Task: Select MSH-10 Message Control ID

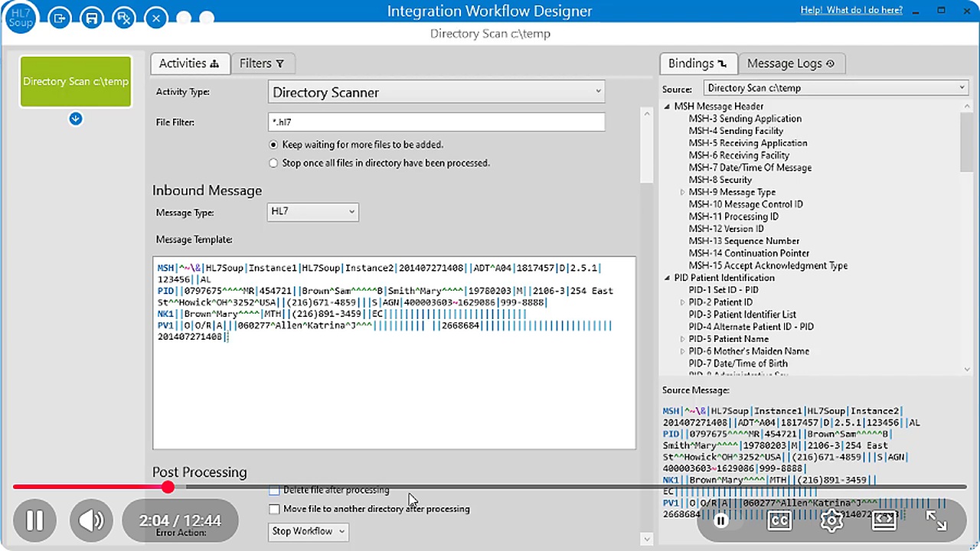Action: coord(746,204)
